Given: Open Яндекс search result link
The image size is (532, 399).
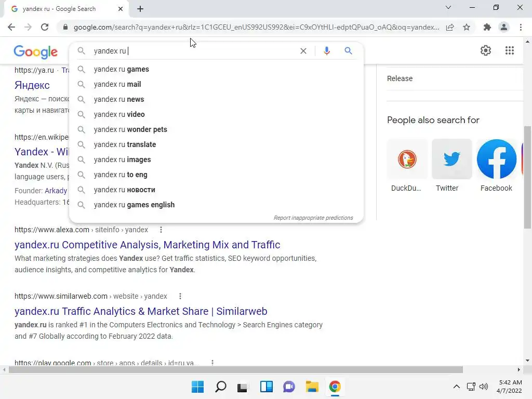Looking at the screenshot, I should [32, 85].
